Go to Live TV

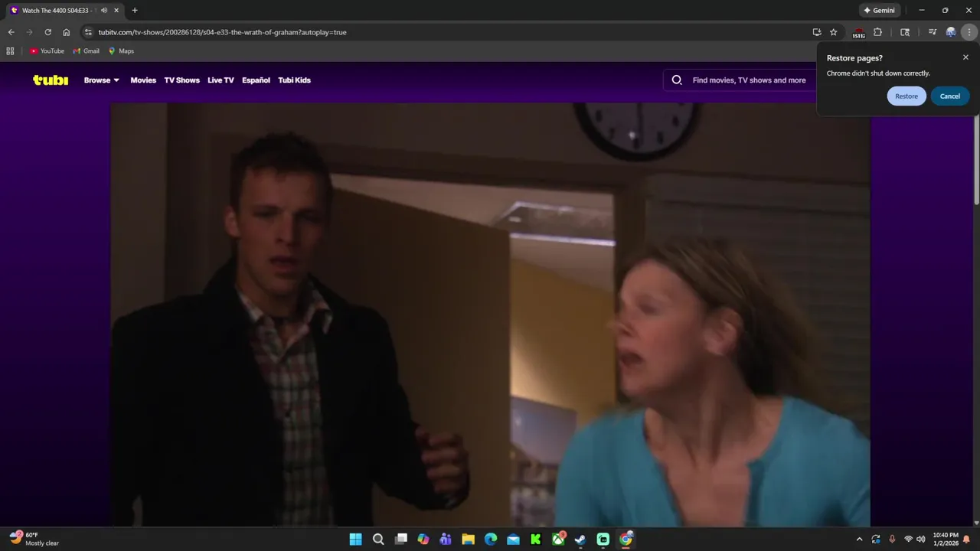click(x=220, y=80)
